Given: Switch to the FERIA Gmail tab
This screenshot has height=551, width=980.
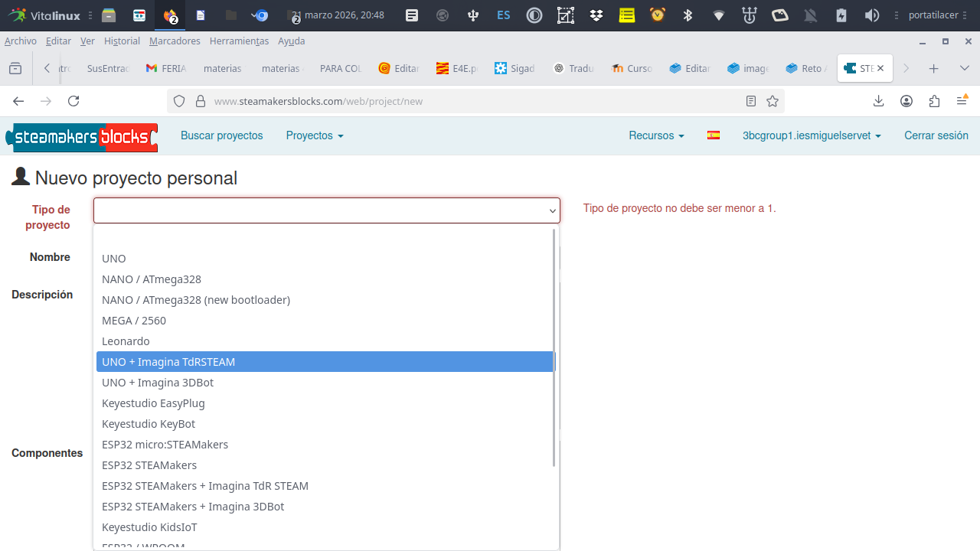Looking at the screenshot, I should point(166,68).
